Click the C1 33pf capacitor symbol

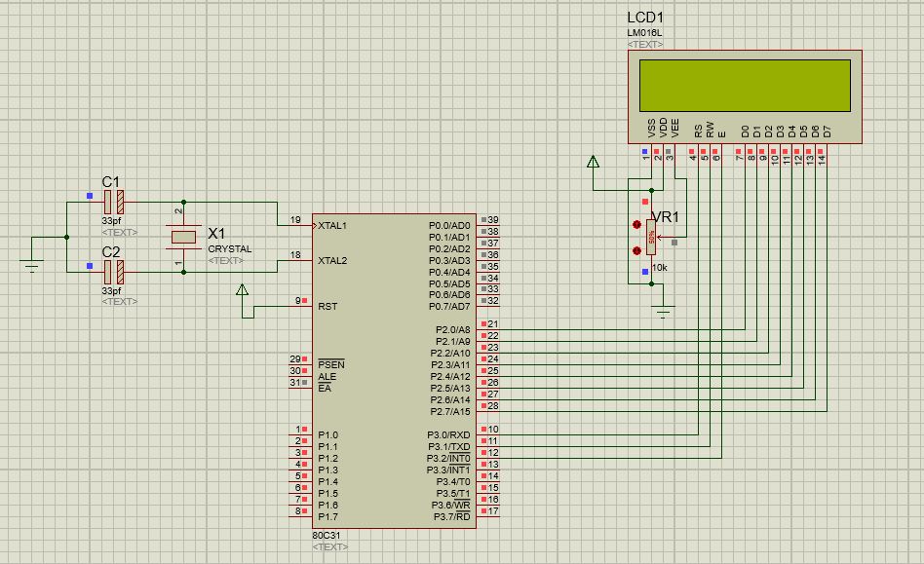pos(112,200)
